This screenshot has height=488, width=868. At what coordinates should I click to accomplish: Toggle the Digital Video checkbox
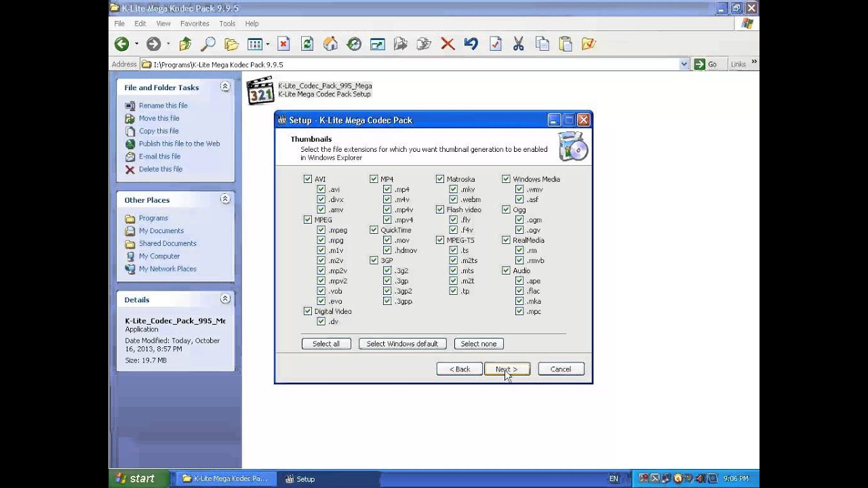pyautogui.click(x=308, y=311)
